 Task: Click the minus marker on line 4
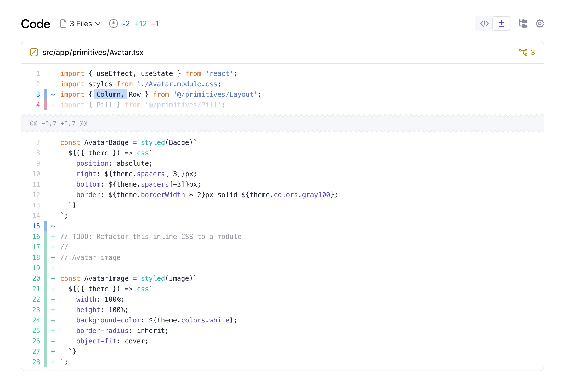[x=53, y=105]
